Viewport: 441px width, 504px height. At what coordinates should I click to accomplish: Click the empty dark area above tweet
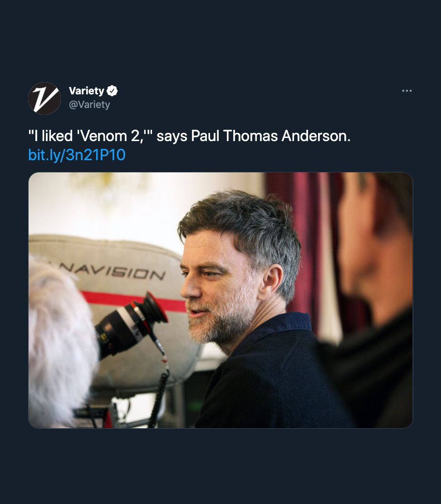(220, 39)
